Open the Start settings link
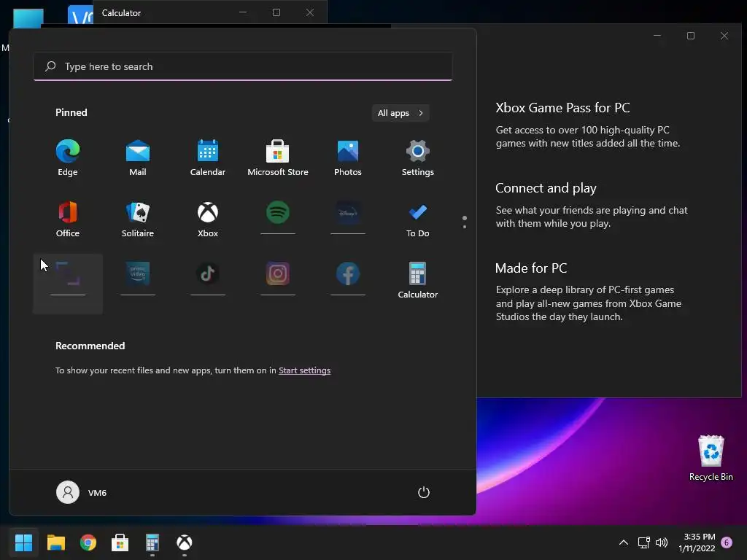Image resolution: width=747 pixels, height=560 pixels. point(304,370)
